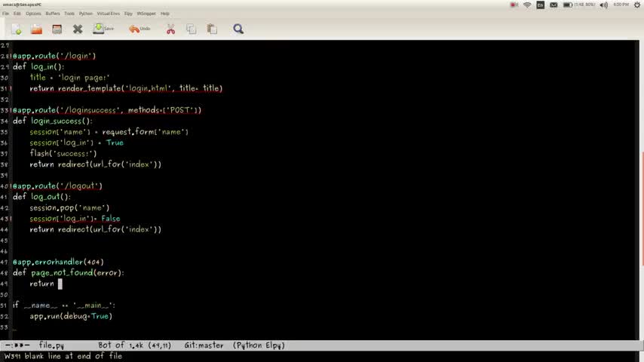
Task: Click def page_not_found(error): line
Action: click(x=68, y=273)
